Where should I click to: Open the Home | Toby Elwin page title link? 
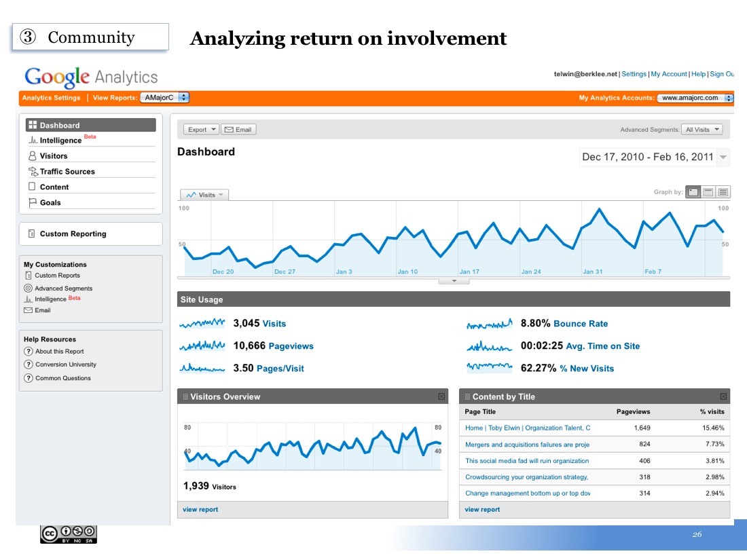tap(528, 428)
